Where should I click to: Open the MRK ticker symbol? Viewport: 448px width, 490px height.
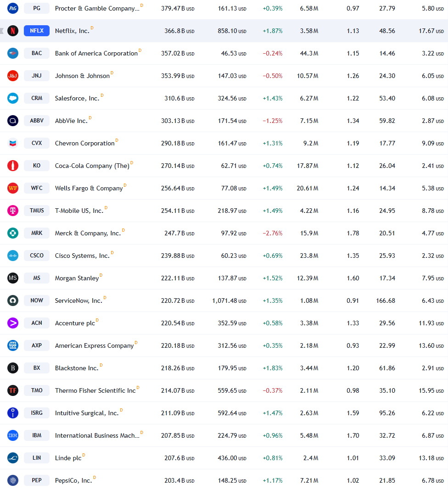pyautogui.click(x=37, y=233)
